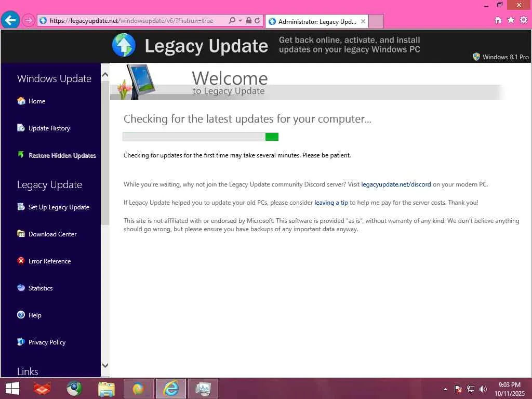The height and width of the screenshot is (399, 532).
Task: Open File Explorer from taskbar
Action: pyautogui.click(x=106, y=389)
